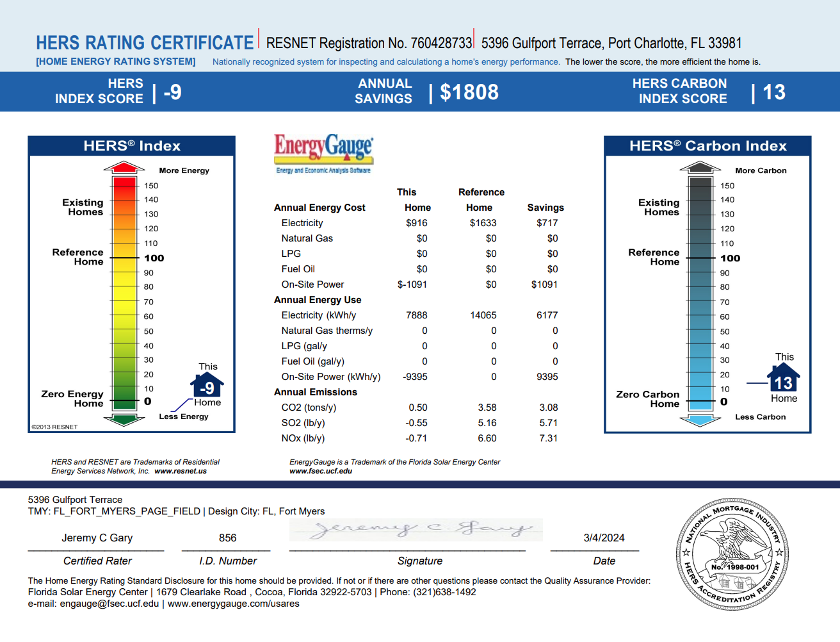Open the www.fsec.ucf.edu link
The height and width of the screenshot is (642, 840).
point(321,471)
